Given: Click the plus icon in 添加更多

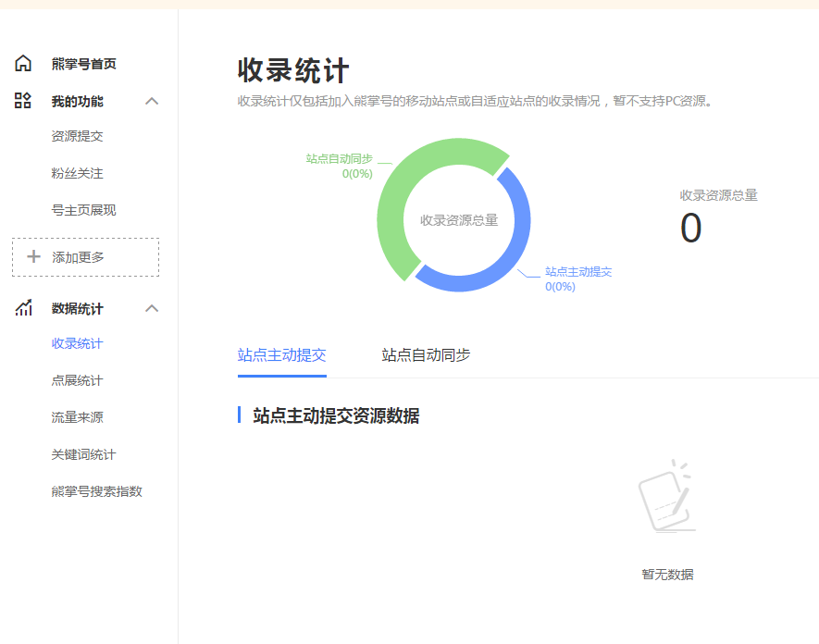Looking at the screenshot, I should [x=34, y=257].
